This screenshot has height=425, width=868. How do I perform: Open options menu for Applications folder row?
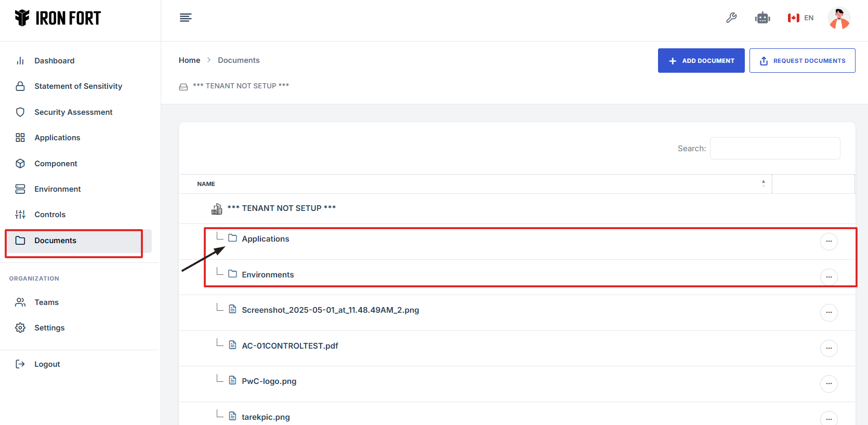(828, 242)
